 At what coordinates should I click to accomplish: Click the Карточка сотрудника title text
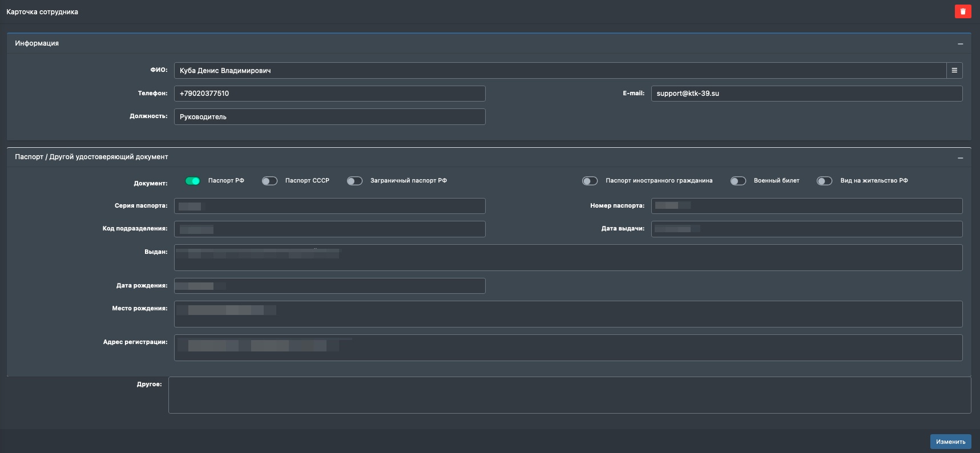click(x=42, y=12)
